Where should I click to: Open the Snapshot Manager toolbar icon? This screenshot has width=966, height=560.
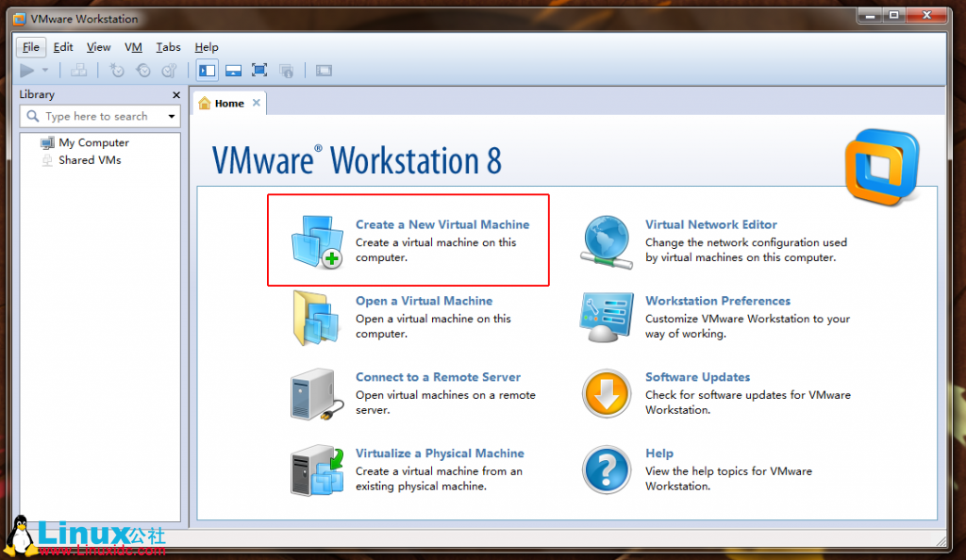[x=170, y=71]
